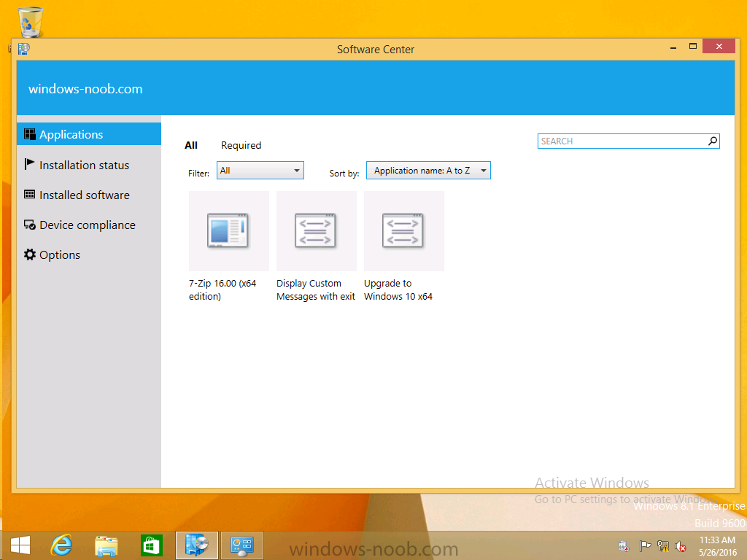
Task: Select Installation status in sidebar
Action: pyautogui.click(x=88, y=165)
